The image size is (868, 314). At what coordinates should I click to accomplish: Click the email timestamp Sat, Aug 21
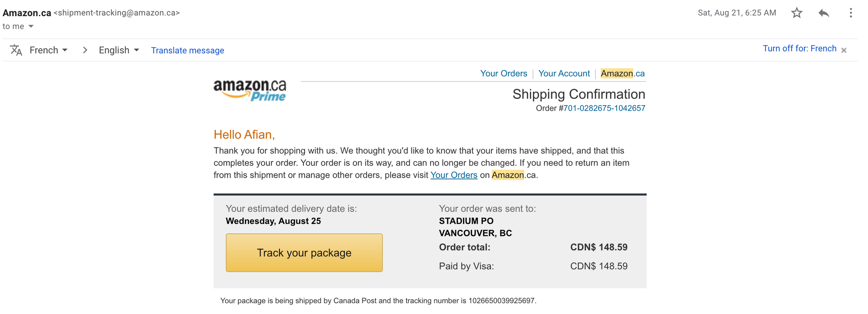pyautogui.click(x=736, y=13)
